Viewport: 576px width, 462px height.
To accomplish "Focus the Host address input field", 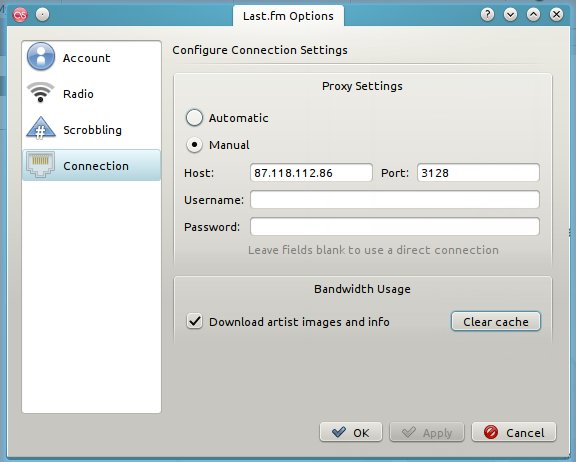I will [x=311, y=173].
